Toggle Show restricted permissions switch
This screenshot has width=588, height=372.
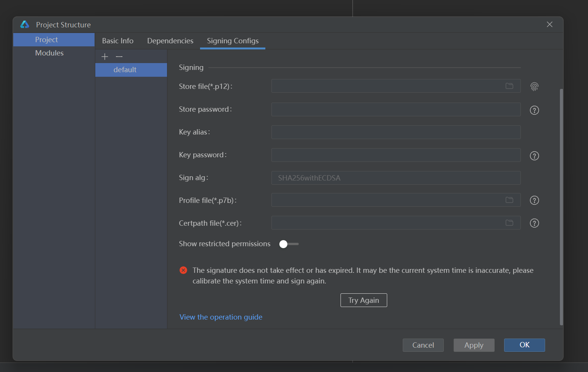pyautogui.click(x=288, y=244)
